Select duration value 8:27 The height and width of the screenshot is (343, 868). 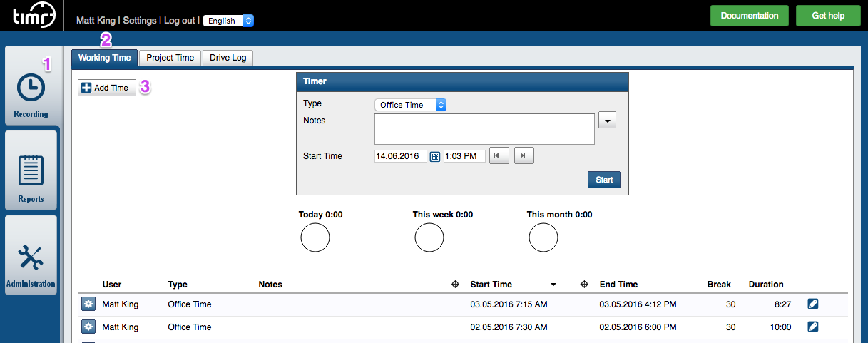pyautogui.click(x=782, y=304)
